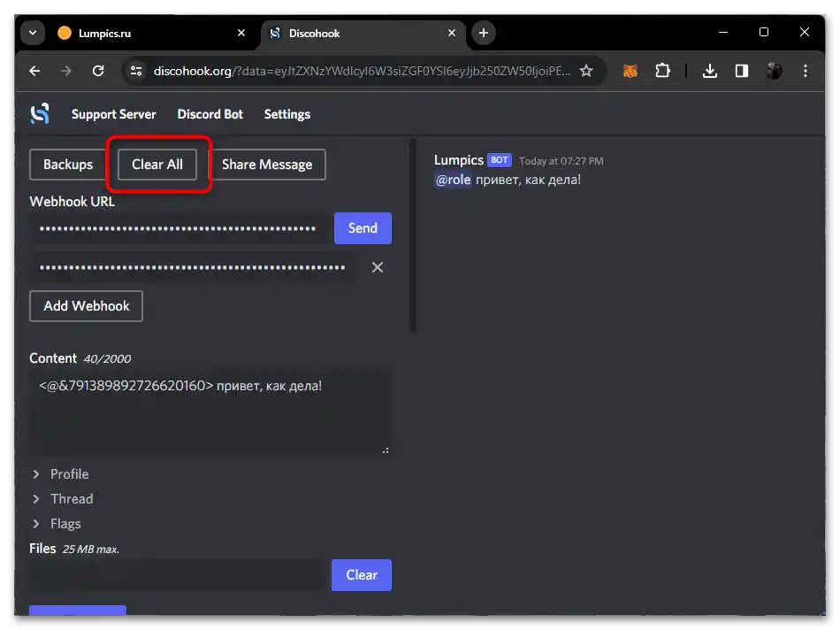Viewport: 840px width, 630px height.
Task: Open the Discord Bot menu item
Action: pos(210,113)
